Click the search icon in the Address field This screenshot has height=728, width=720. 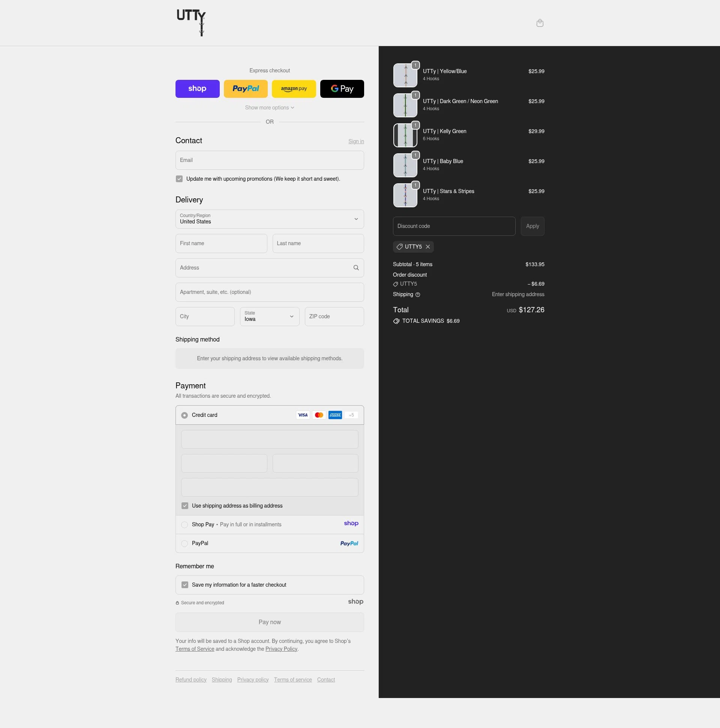[x=356, y=268]
